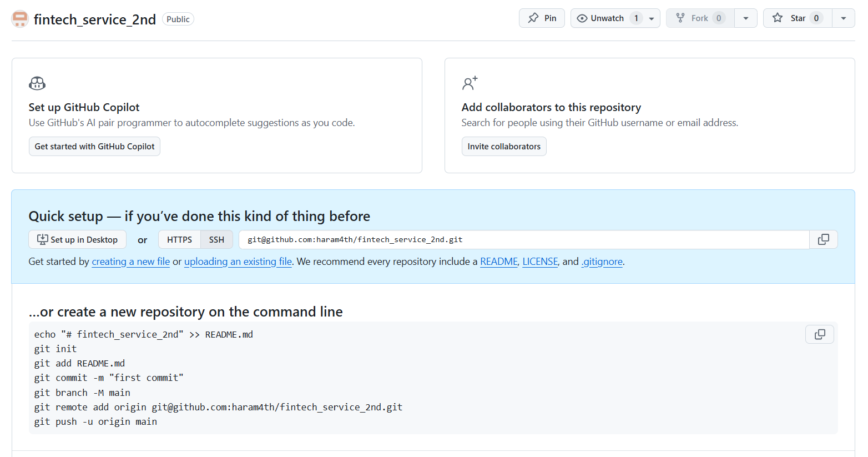Click the add collaborator person icon
Viewport: 868px width, 457px height.
pyautogui.click(x=470, y=83)
